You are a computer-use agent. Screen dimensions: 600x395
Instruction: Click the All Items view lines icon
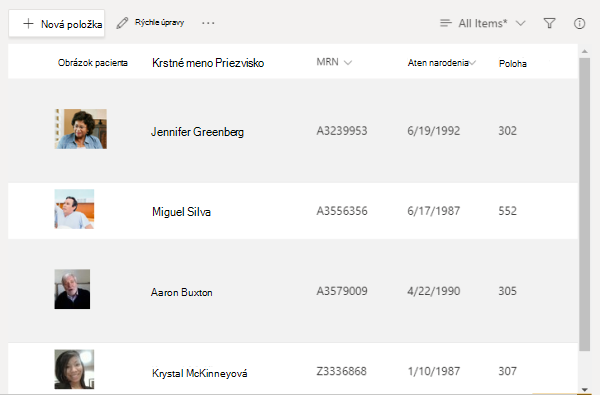445,23
